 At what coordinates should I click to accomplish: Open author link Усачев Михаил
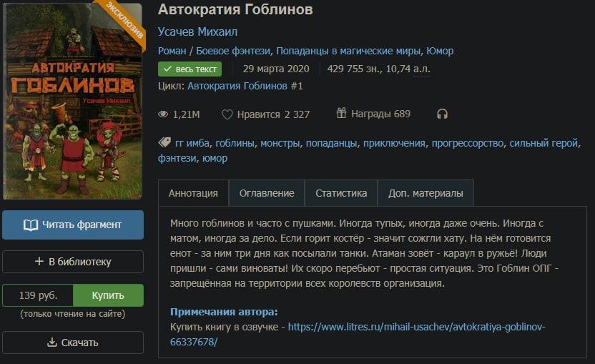(197, 31)
